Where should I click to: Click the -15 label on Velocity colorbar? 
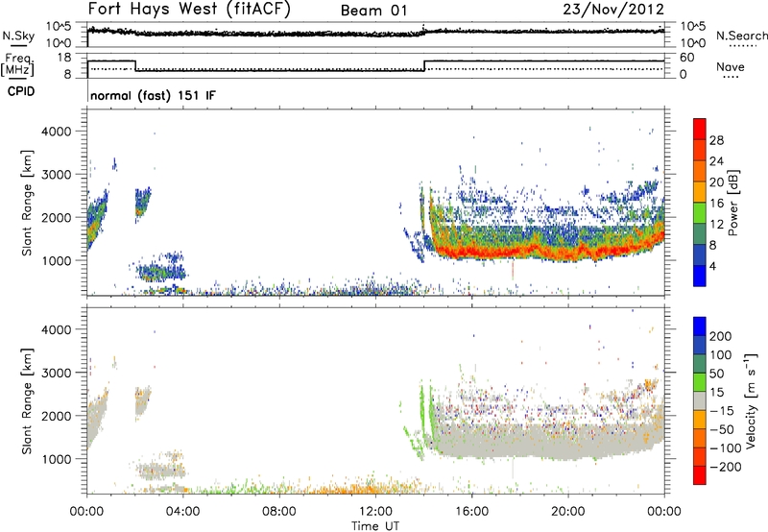coord(722,411)
